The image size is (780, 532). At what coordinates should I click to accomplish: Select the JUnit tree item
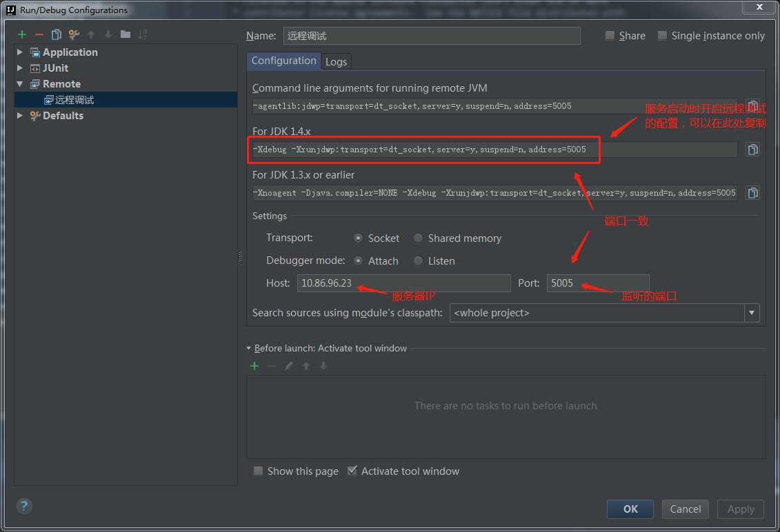tap(55, 68)
